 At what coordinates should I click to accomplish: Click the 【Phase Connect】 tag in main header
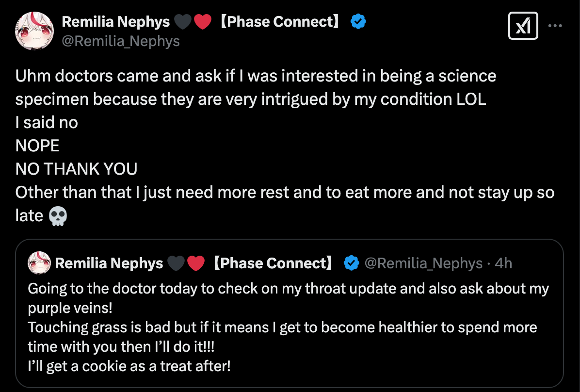[280, 22]
